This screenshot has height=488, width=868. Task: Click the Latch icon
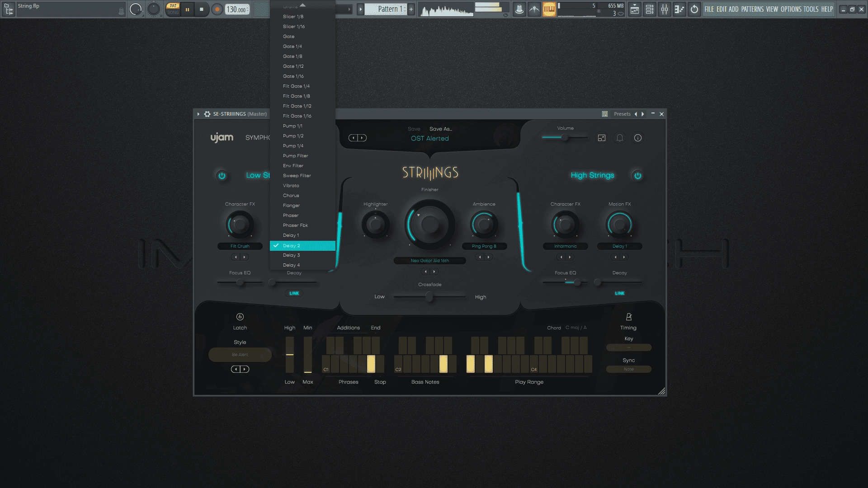[240, 317]
